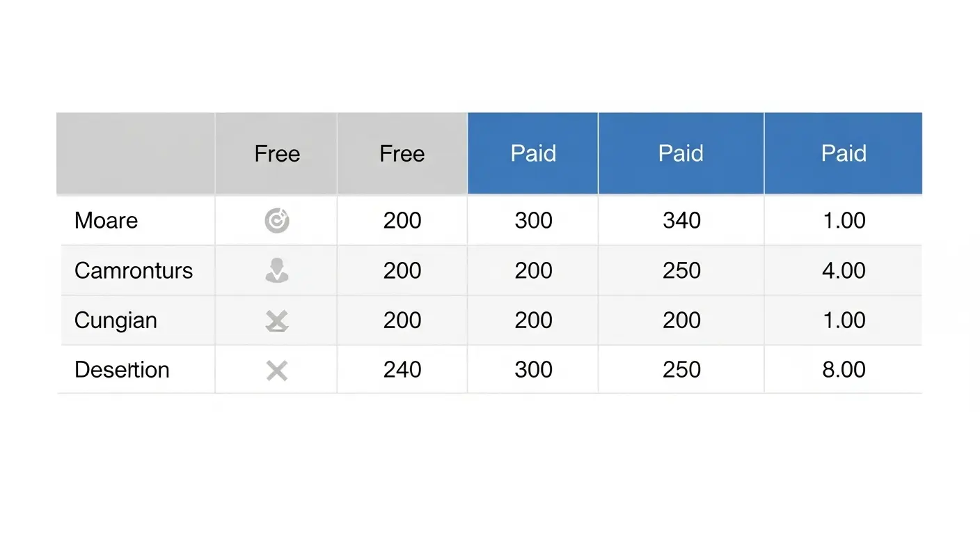This screenshot has height=535, width=980.
Task: Select the first Free column header
Action: pos(277,153)
